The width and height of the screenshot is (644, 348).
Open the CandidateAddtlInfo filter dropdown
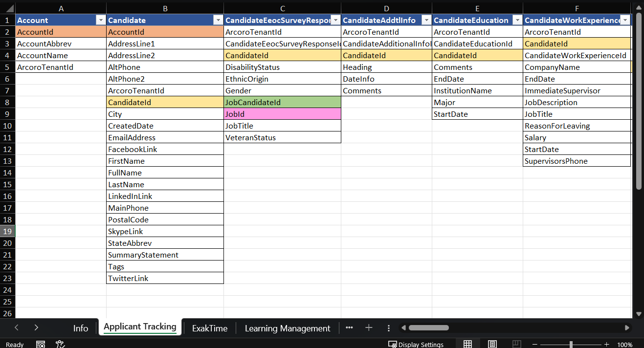tap(426, 20)
